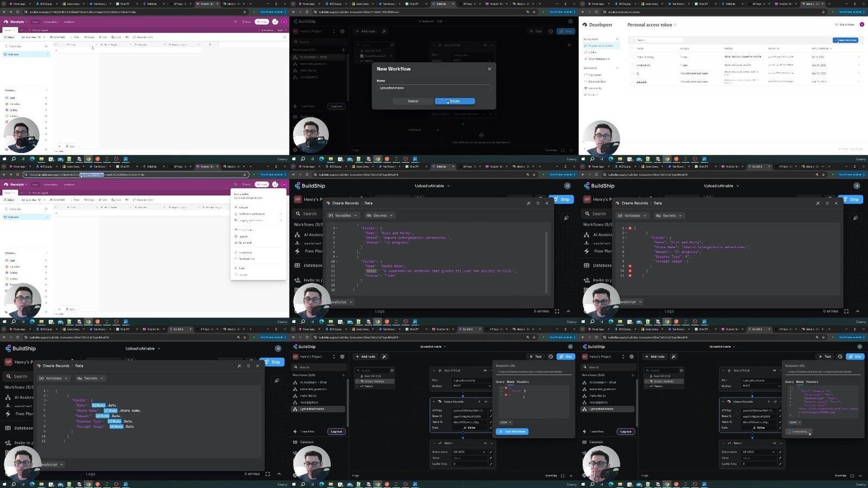This screenshot has width=868, height=488.
Task: Open Interfaces tab in Airtable frame without account menu
Action: click(x=69, y=22)
